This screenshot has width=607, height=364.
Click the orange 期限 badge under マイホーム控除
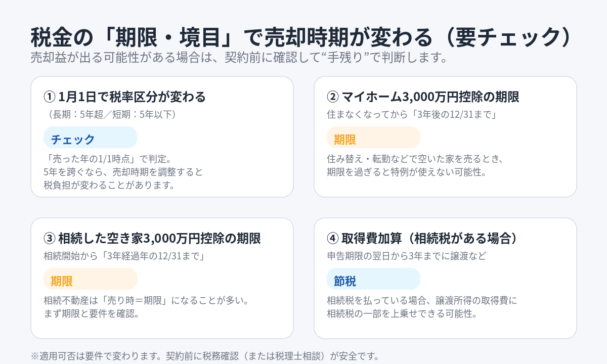pos(373,138)
